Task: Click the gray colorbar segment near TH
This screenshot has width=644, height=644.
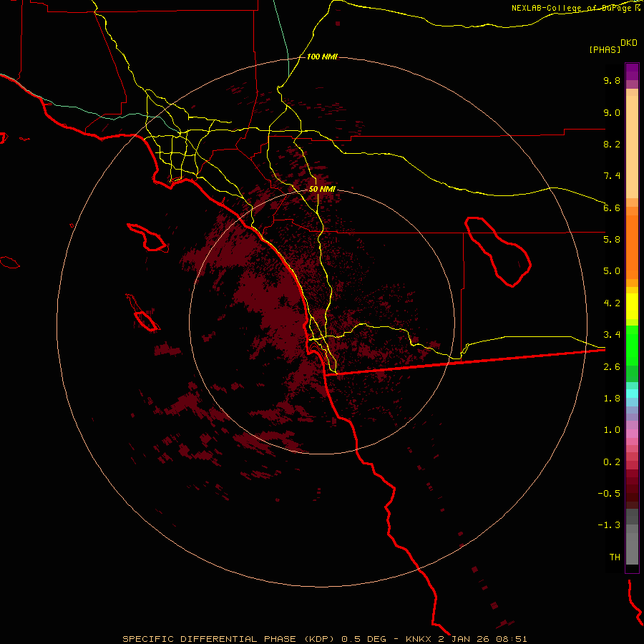Action: point(632,549)
